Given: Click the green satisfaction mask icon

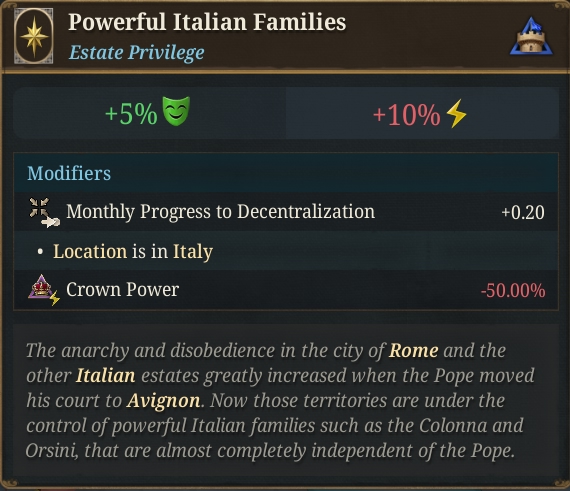Looking at the screenshot, I should point(176,111).
